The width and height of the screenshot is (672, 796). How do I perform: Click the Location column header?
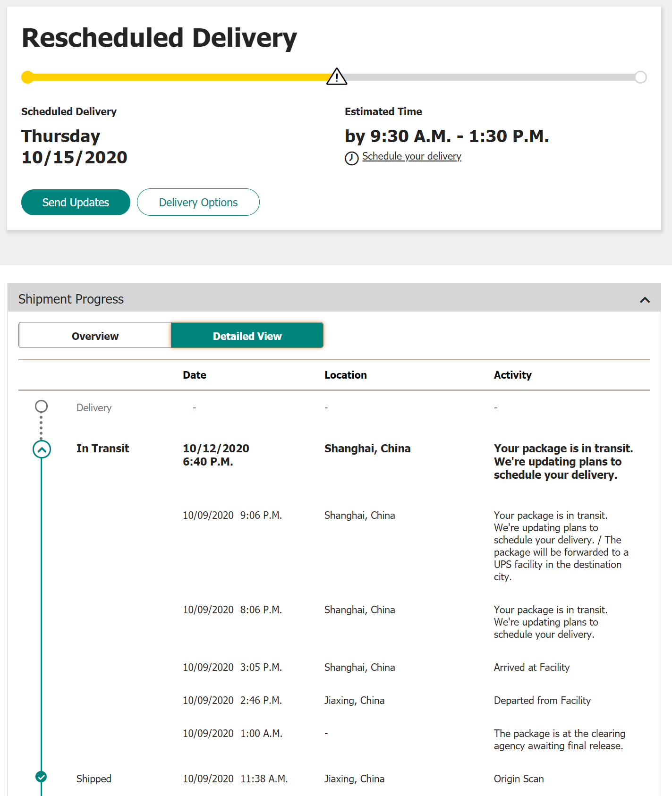[345, 375]
